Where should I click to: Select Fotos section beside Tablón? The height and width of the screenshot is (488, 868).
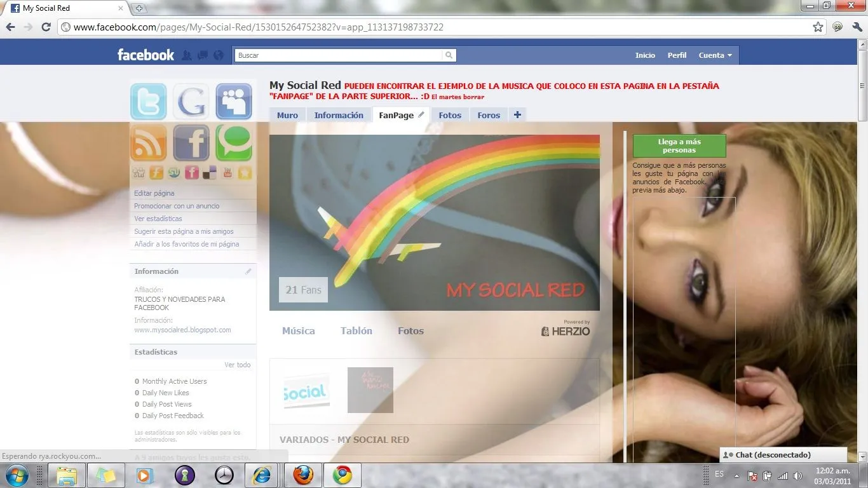coord(410,330)
